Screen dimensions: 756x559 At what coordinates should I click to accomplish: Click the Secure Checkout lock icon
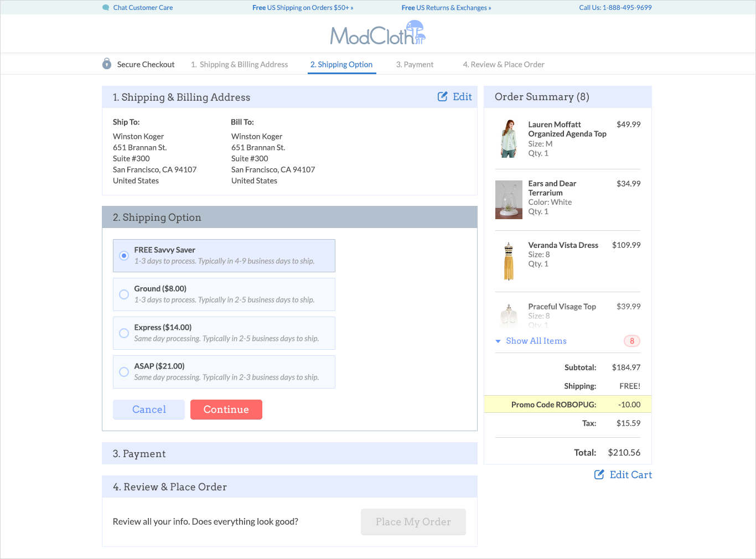coord(107,64)
